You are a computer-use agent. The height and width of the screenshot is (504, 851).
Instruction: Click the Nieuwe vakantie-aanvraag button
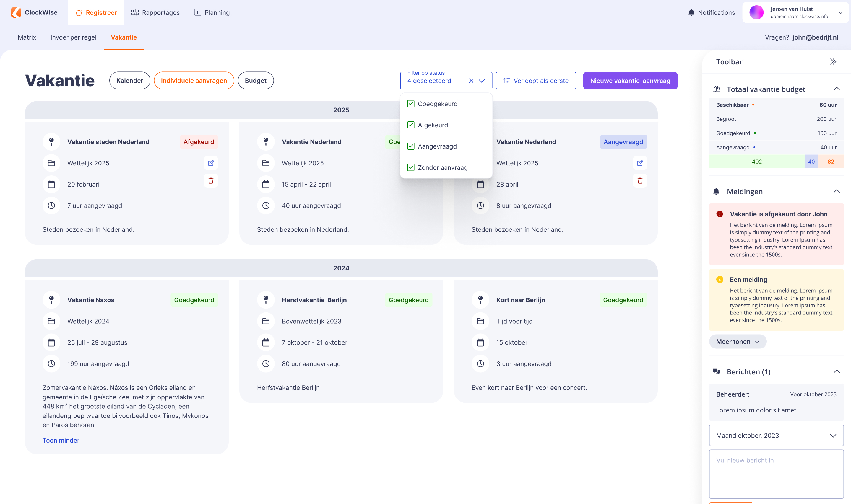click(x=630, y=81)
